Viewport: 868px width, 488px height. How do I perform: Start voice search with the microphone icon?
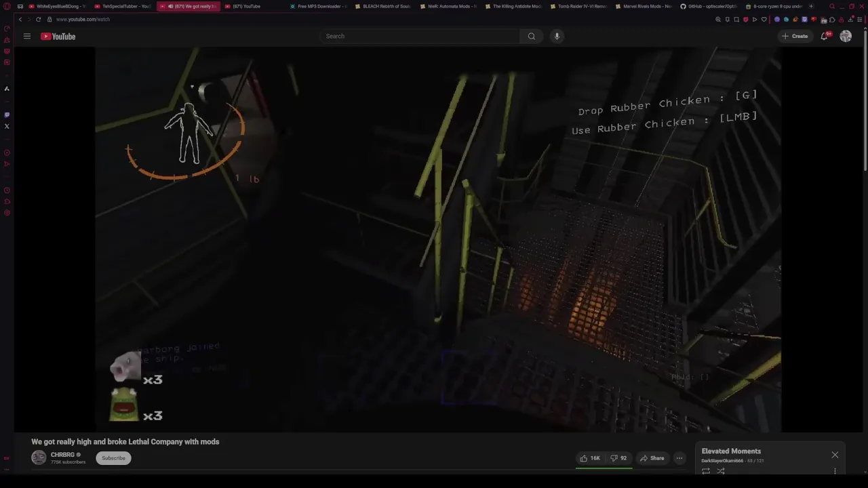point(557,36)
